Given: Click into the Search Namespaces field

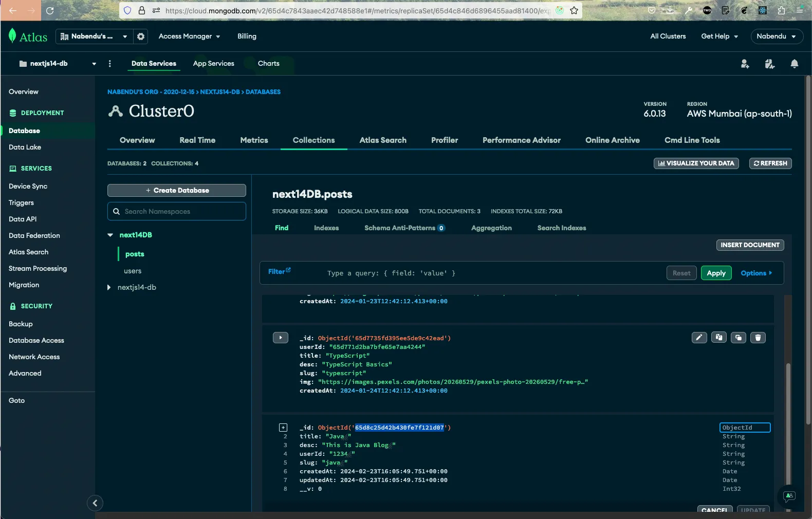Looking at the screenshot, I should (177, 211).
